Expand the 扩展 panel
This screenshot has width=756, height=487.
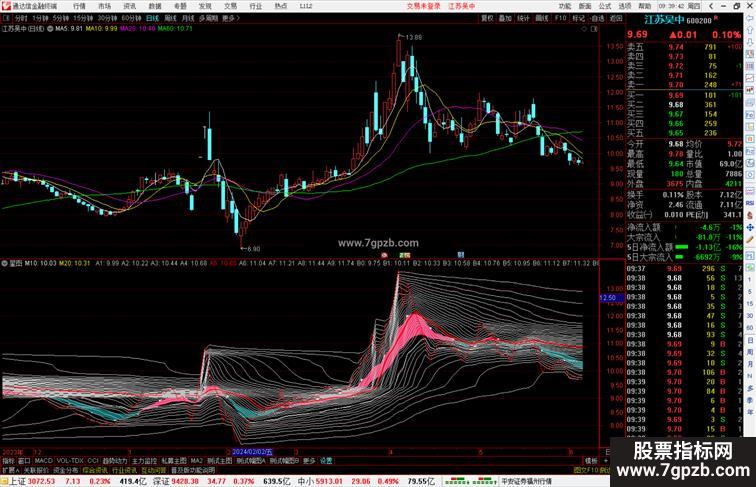10,470
